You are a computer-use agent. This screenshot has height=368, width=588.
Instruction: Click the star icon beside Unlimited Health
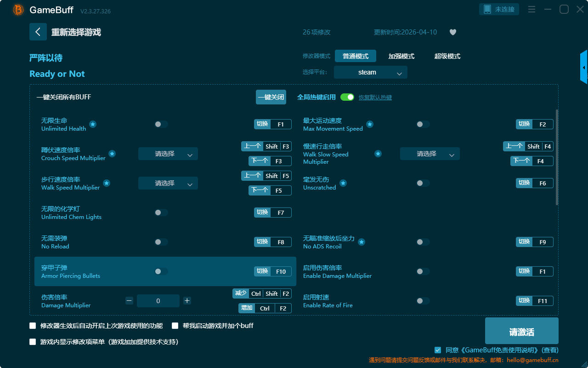[93, 124]
